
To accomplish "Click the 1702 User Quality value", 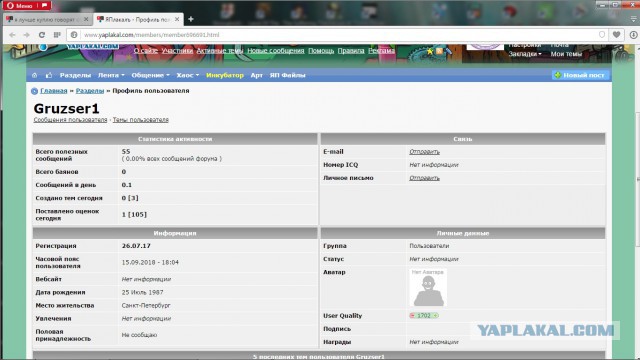I will pyautogui.click(x=424, y=316).
